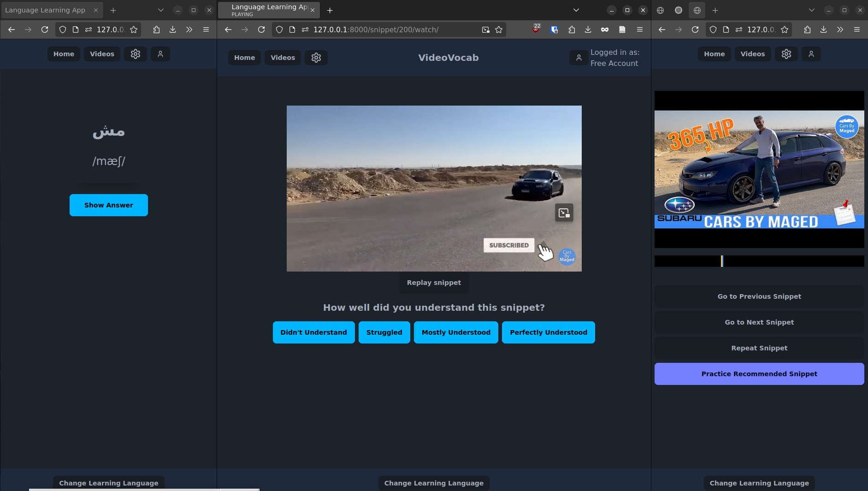The height and width of the screenshot is (491, 868).
Task: Click Practice Recommended Snippet button
Action: pos(759,374)
